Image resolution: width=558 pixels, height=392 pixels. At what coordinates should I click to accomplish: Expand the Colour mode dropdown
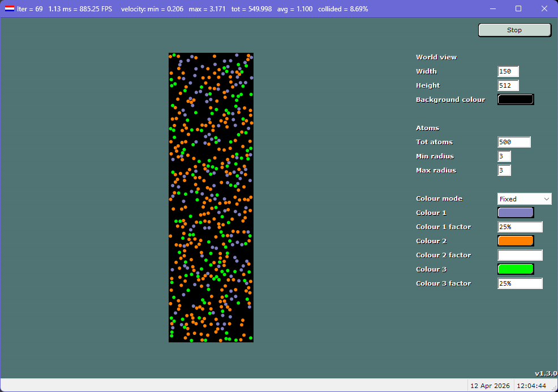point(524,199)
